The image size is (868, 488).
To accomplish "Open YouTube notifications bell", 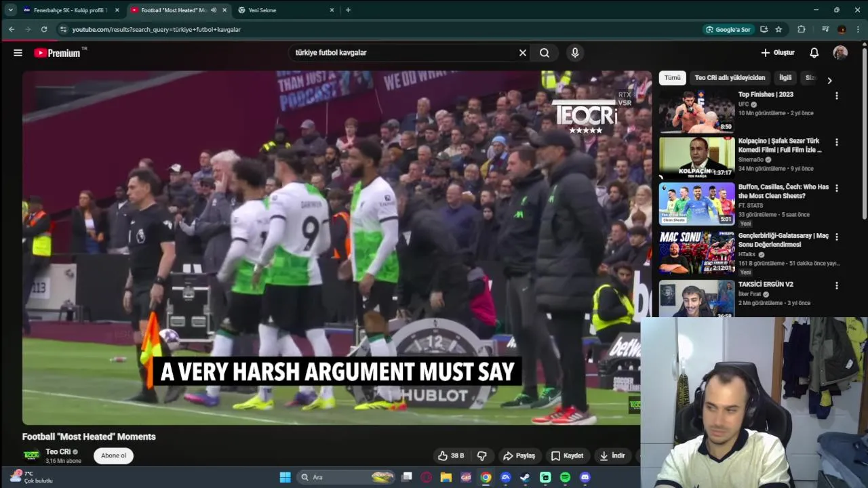I will pyautogui.click(x=814, y=53).
